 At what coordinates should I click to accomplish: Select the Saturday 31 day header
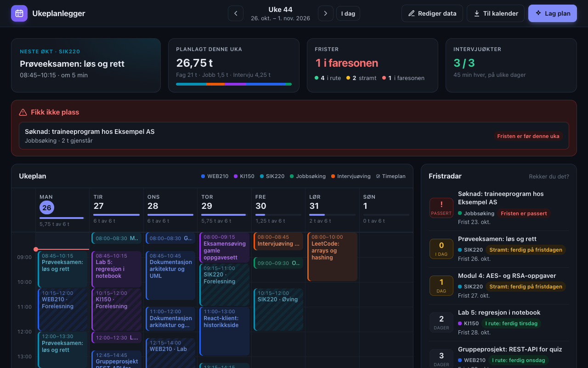click(332, 210)
